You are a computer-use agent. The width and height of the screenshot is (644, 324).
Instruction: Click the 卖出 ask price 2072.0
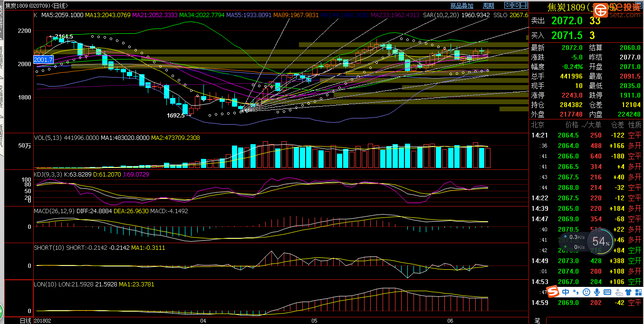pos(567,20)
